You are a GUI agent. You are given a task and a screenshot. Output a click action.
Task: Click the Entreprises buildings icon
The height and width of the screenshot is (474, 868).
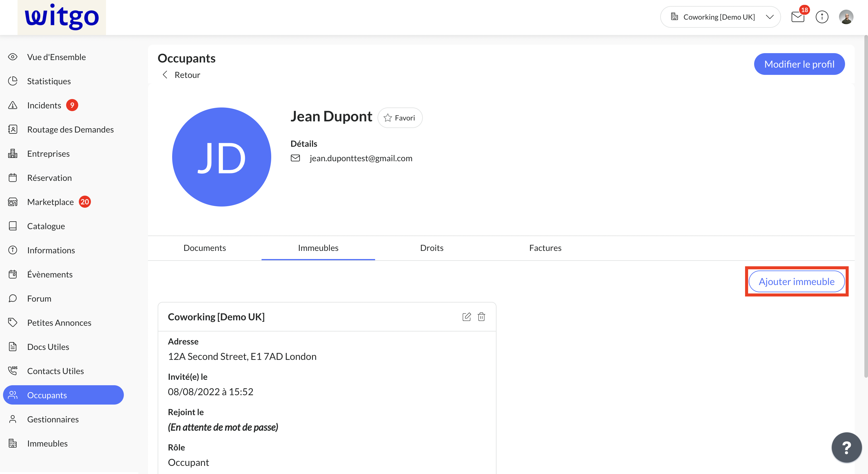tap(13, 153)
